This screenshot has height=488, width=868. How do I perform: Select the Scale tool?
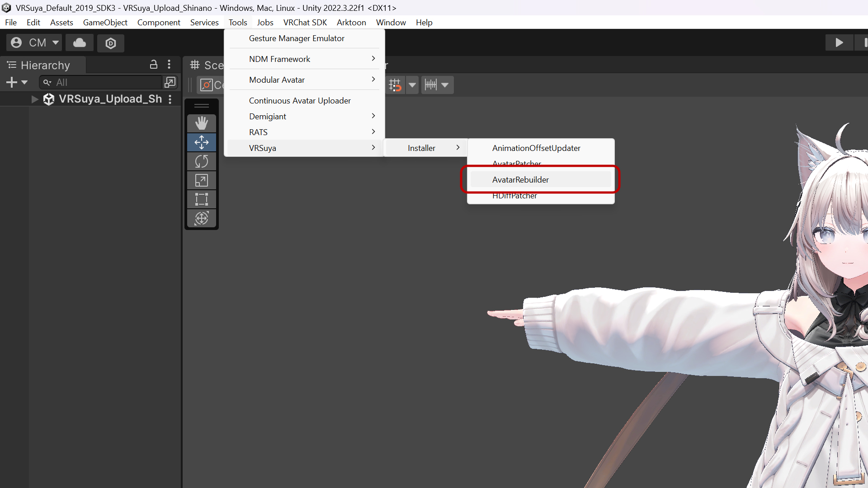[202, 180]
